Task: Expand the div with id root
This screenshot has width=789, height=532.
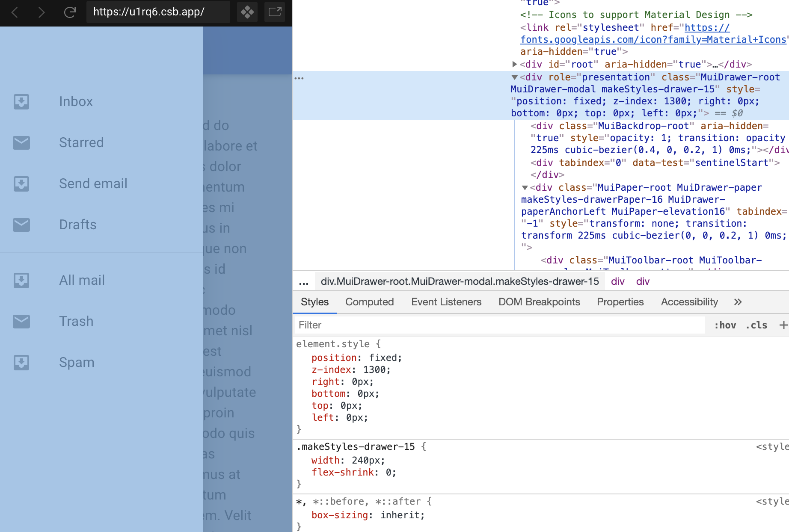Action: 515,64
